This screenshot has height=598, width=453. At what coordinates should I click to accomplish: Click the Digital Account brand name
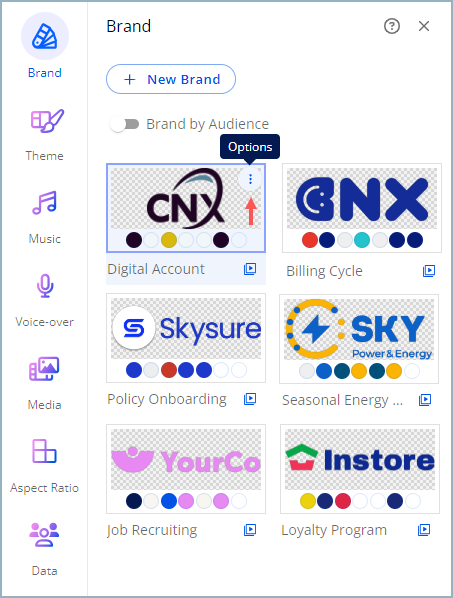(x=156, y=269)
